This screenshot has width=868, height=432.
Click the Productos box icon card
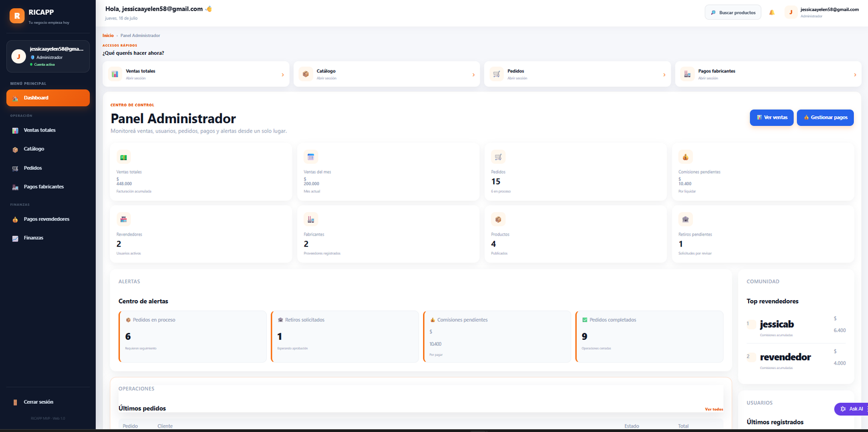click(x=498, y=219)
